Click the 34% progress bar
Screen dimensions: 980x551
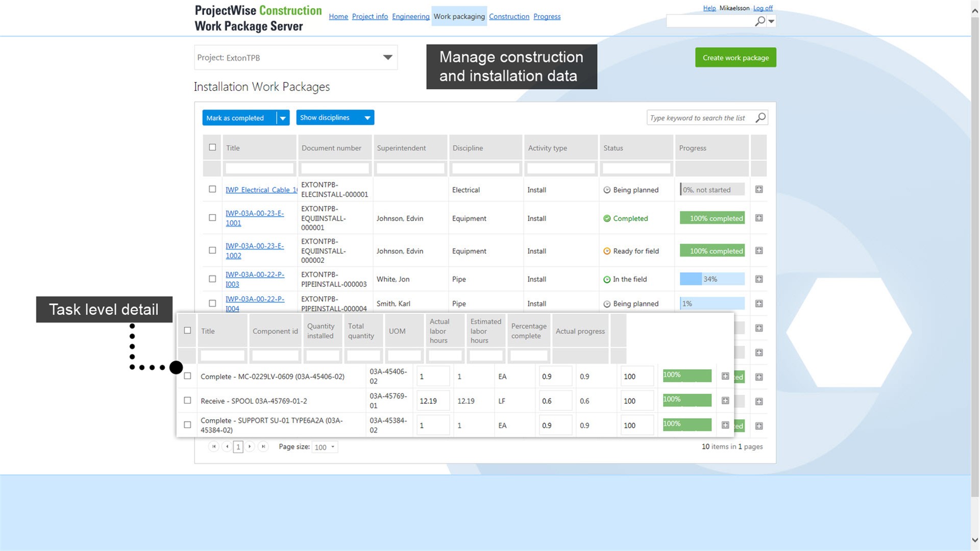click(x=712, y=279)
